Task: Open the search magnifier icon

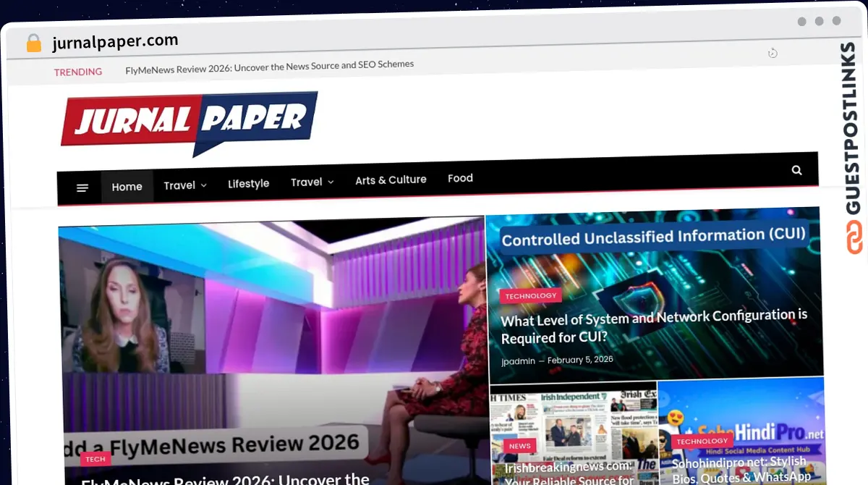Action: 796,170
